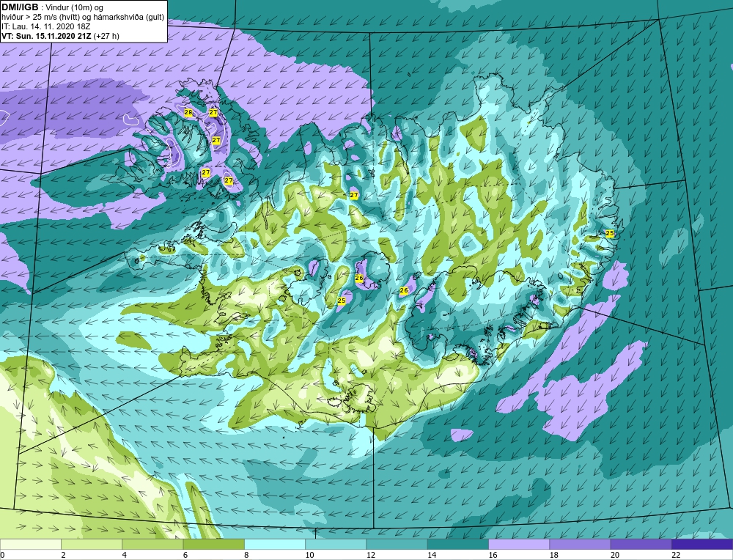
Task: Click the legend scale number 22
Action: pyautogui.click(x=676, y=555)
